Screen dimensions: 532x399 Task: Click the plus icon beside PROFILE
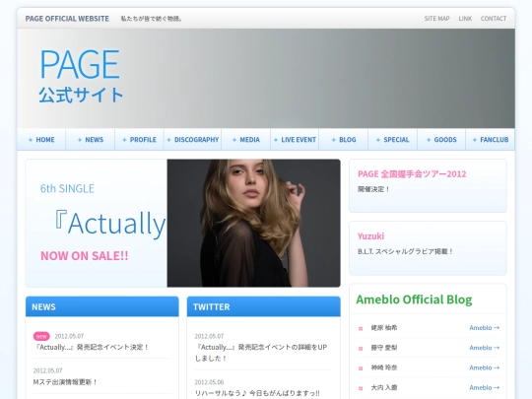pyautogui.click(x=124, y=140)
